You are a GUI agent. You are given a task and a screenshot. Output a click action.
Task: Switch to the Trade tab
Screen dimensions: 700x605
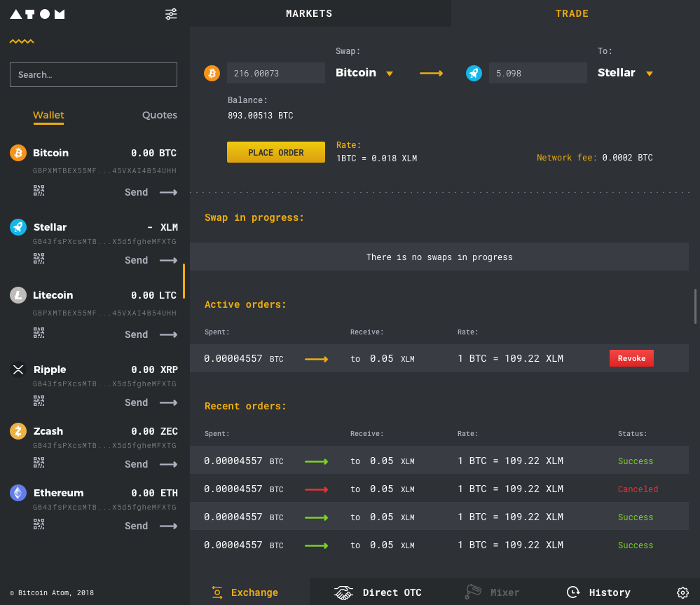(x=572, y=13)
